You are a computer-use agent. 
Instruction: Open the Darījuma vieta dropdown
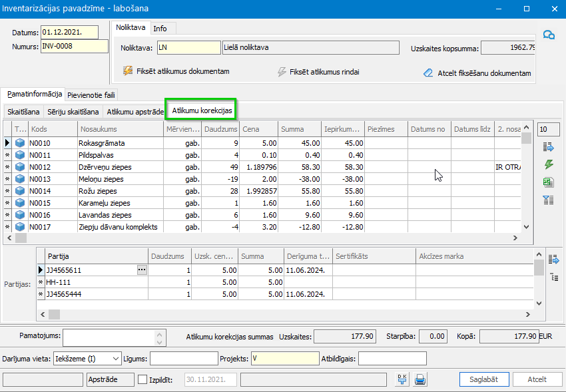[x=115, y=359]
